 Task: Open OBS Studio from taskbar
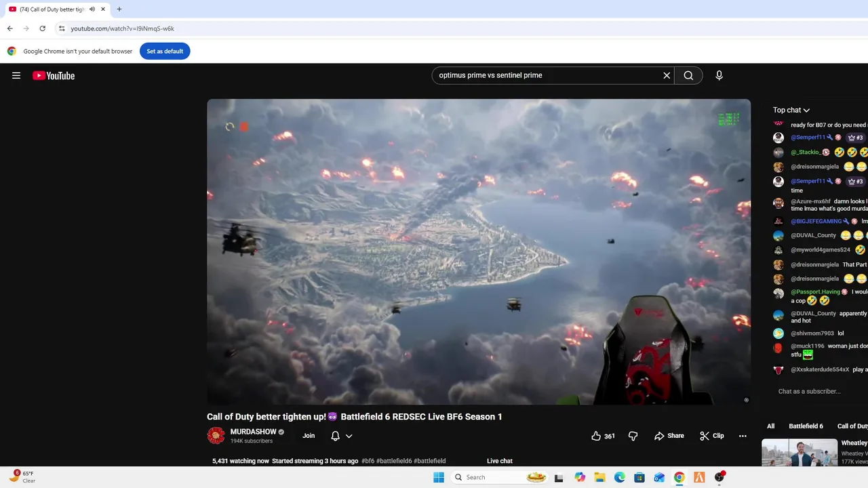[x=719, y=477]
